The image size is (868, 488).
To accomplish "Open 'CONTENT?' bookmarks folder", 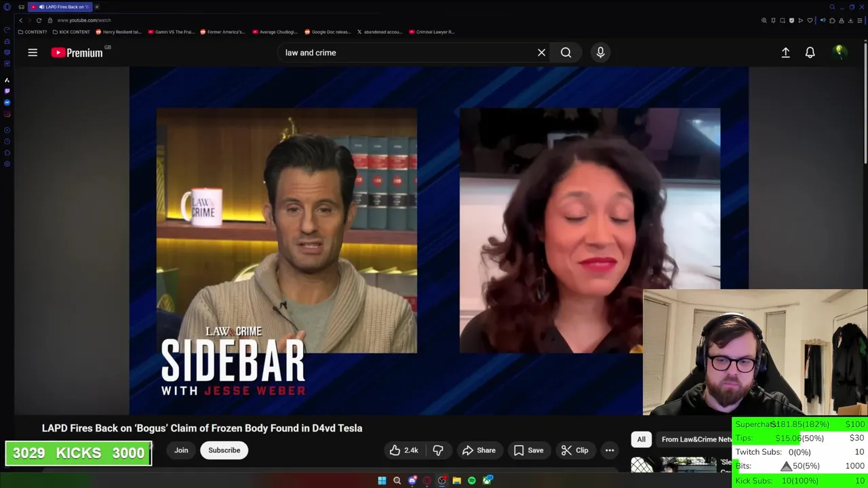I will [33, 32].
